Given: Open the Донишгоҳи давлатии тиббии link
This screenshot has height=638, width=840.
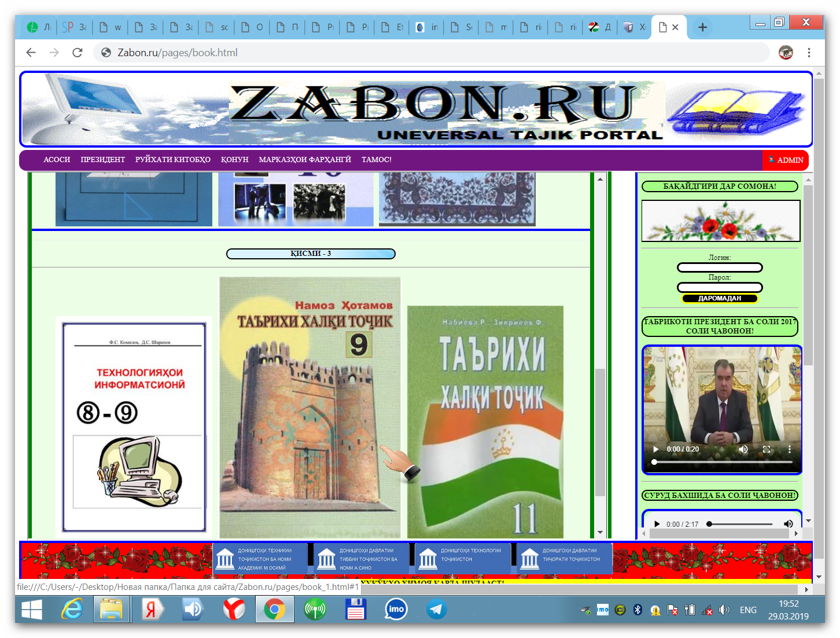Looking at the screenshot, I should tap(362, 559).
